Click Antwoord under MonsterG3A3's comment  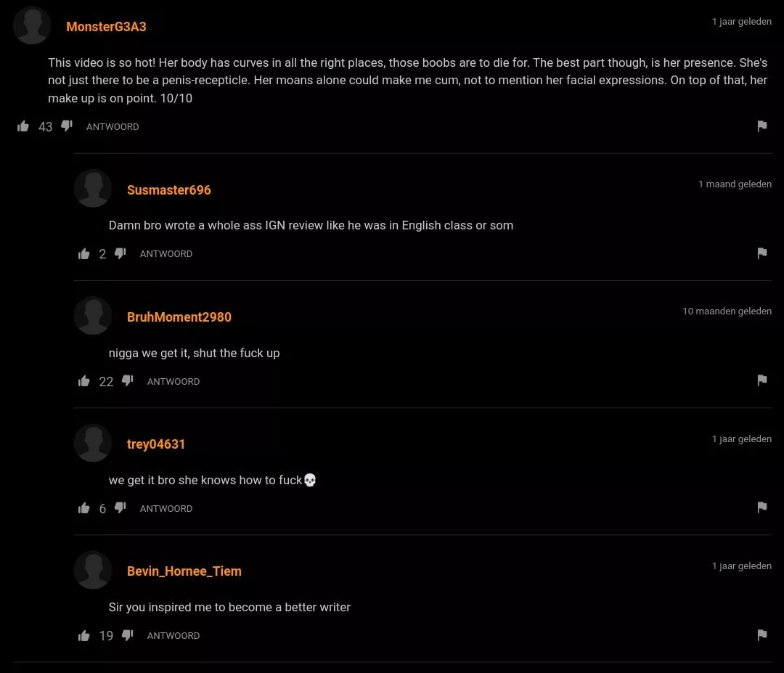coord(113,127)
